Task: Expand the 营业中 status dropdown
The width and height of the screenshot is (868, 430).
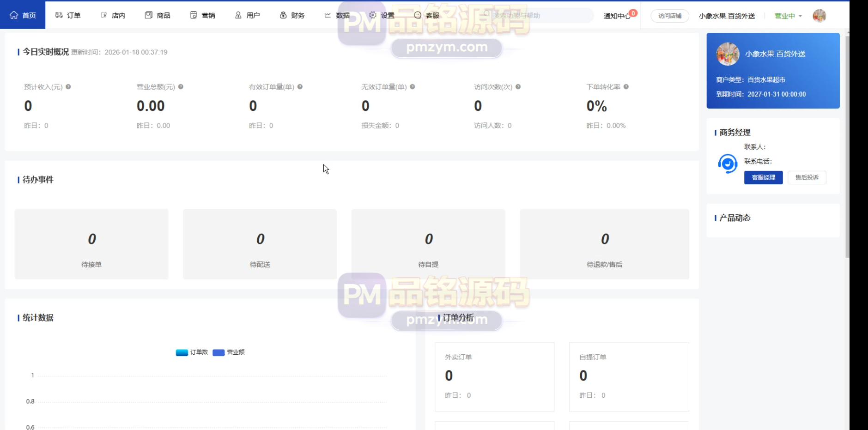Action: 788,16
